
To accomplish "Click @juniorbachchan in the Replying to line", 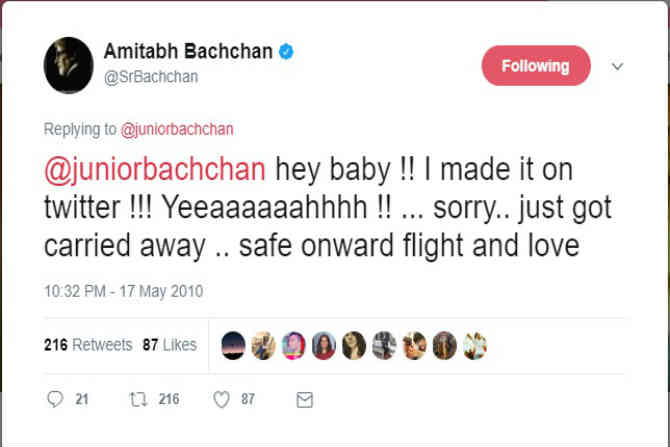I will 175,129.
